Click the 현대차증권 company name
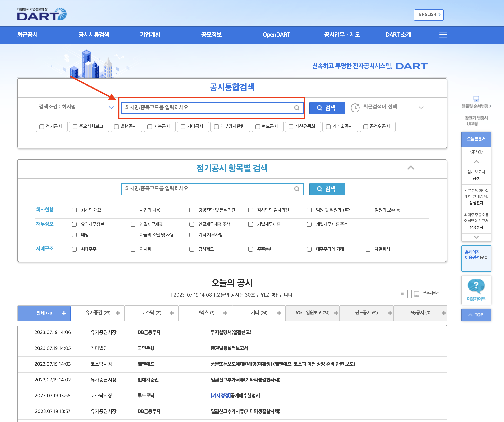This screenshot has height=422, width=504. pyautogui.click(x=148, y=380)
